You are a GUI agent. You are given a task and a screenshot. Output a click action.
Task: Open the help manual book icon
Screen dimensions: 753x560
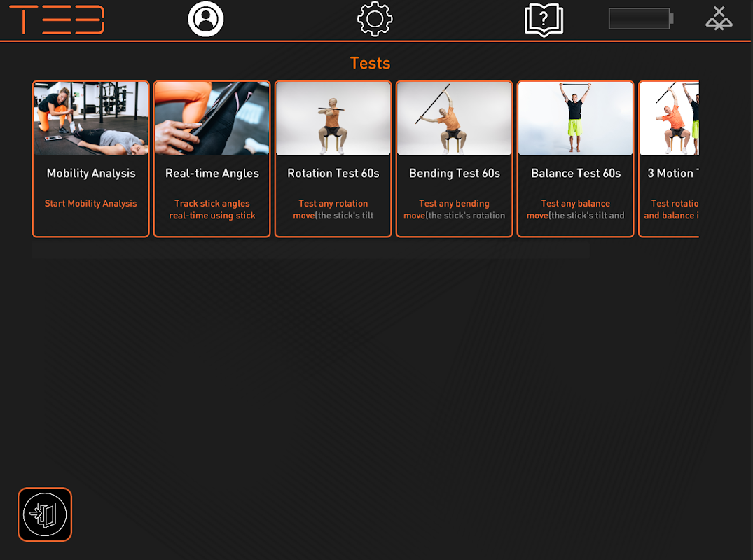click(x=544, y=20)
